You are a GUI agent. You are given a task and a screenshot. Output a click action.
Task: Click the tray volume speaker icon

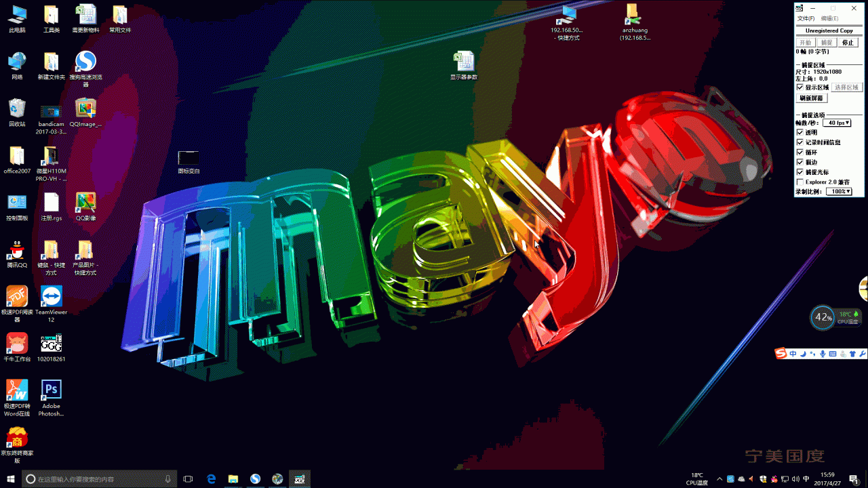(x=796, y=479)
